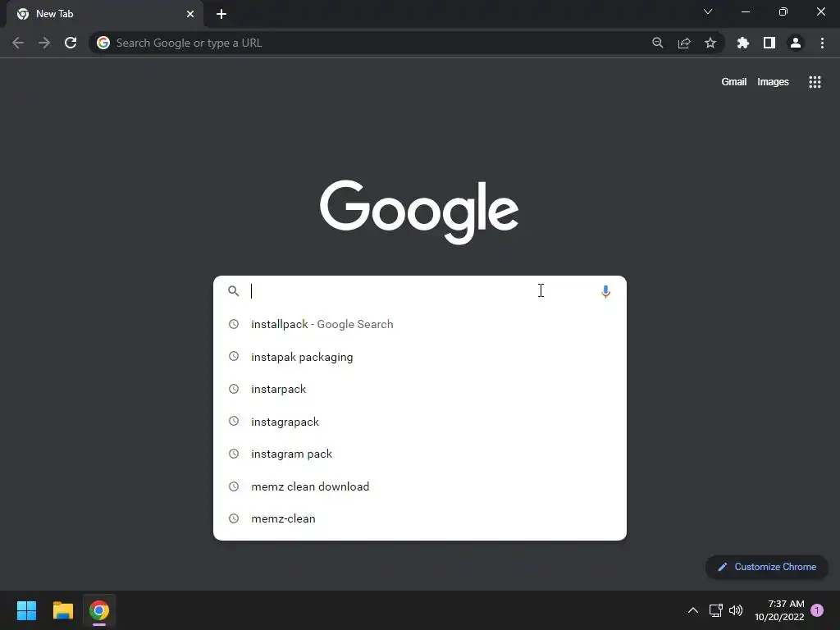Click the clock icon beside memz-clean
Viewport: 840px width, 630px height.
pos(234,518)
